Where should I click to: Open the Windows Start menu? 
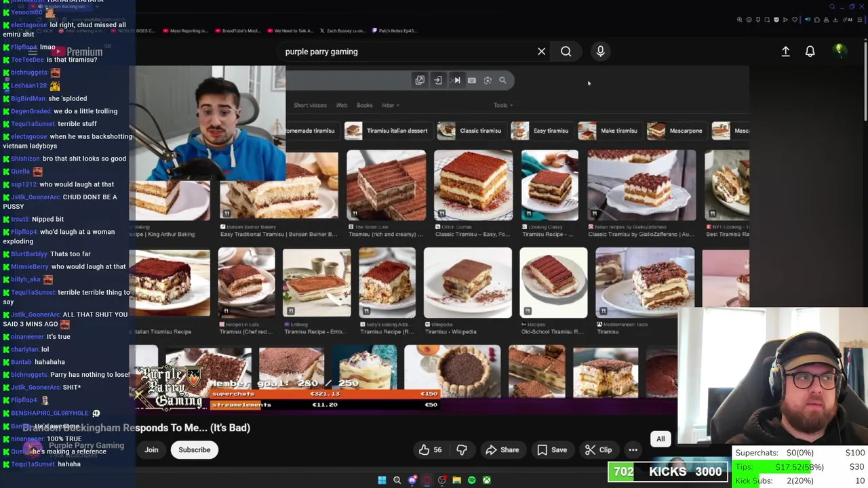pos(382,480)
